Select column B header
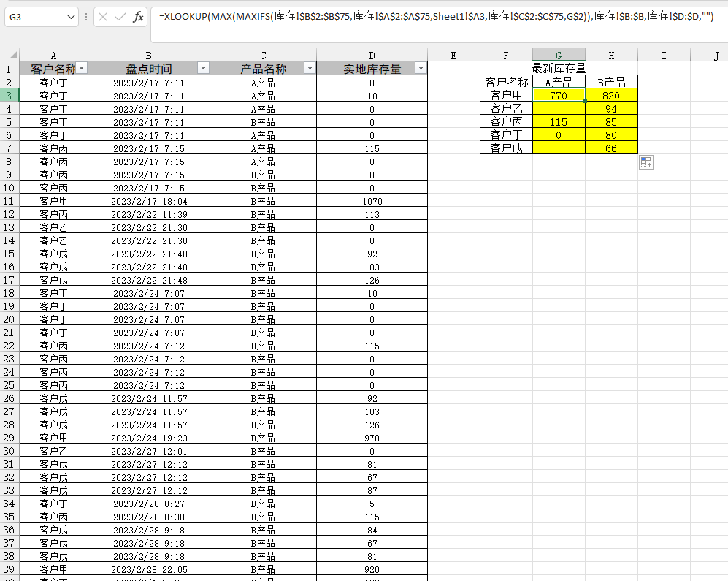 (148, 56)
